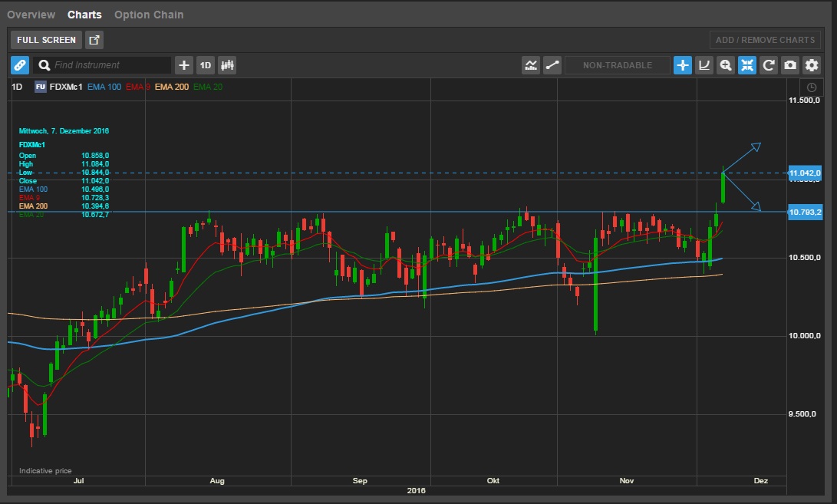This screenshot has height=504, width=837.
Task: Click the clock icon above price axis
Action: click(x=811, y=87)
